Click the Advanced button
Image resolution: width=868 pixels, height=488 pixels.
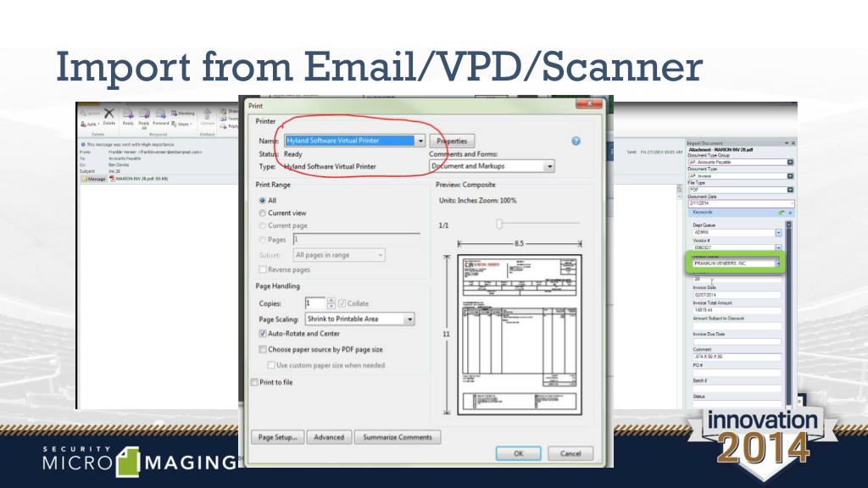pyautogui.click(x=329, y=437)
